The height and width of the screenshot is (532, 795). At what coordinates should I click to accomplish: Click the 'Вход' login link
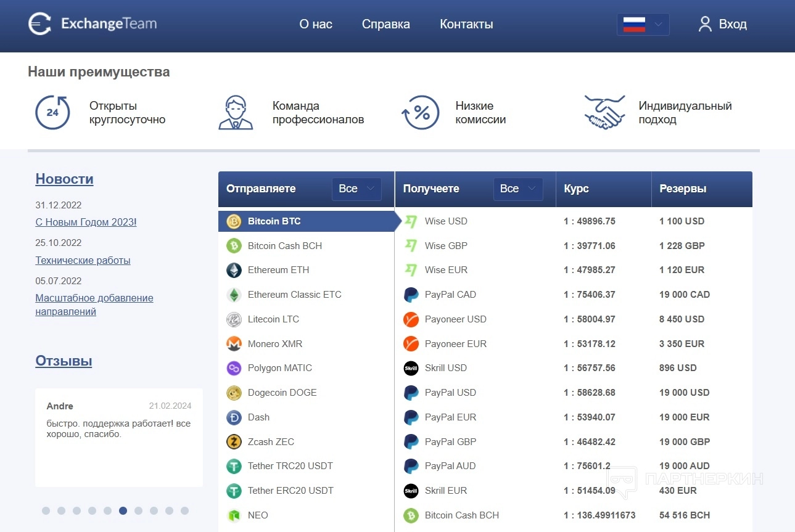[733, 24]
